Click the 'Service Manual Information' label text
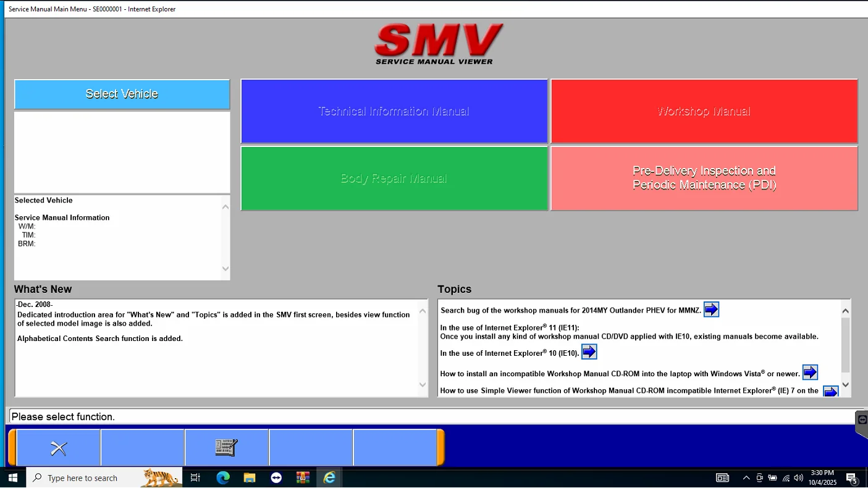Screen dimensions: 868x488 pyautogui.click(x=62, y=217)
